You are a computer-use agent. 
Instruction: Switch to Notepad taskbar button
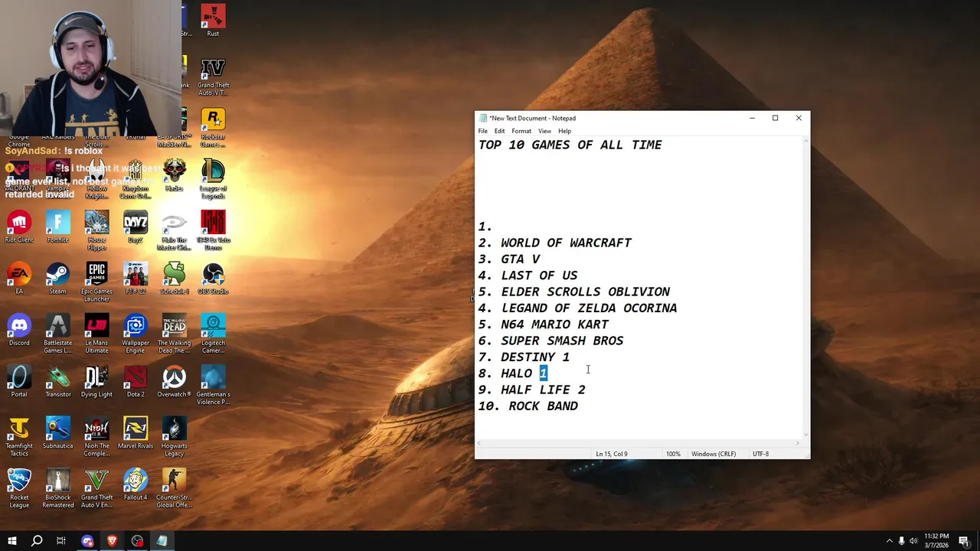[162, 541]
